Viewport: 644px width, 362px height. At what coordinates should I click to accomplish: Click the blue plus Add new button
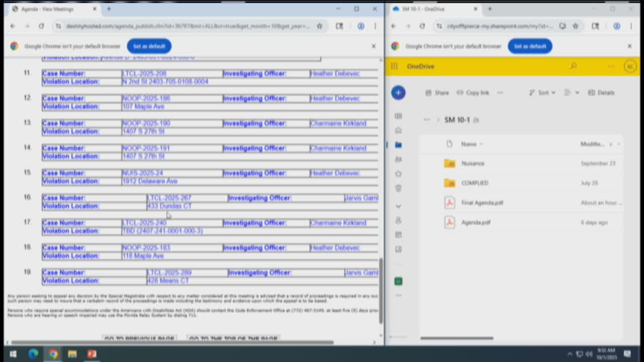click(x=398, y=93)
